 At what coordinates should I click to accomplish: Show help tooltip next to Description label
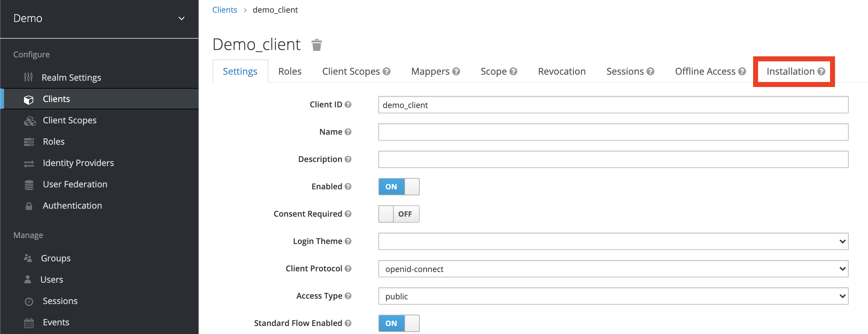[348, 159]
